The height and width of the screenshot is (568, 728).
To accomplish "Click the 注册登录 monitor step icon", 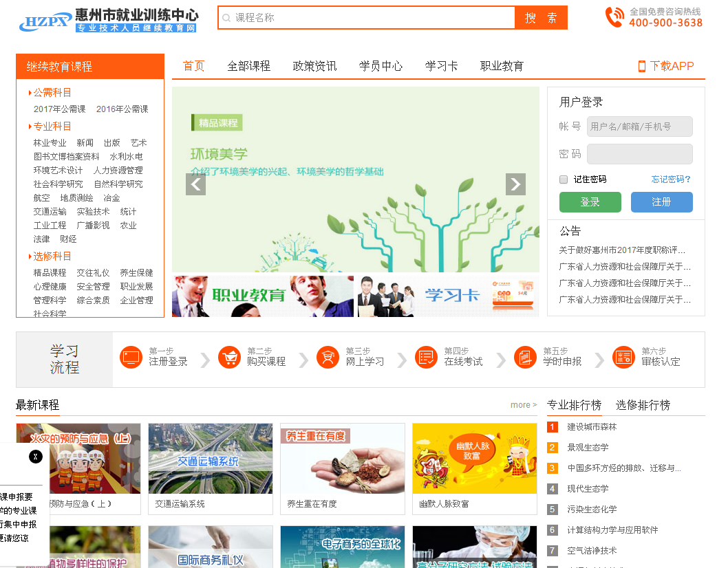I will (130, 358).
